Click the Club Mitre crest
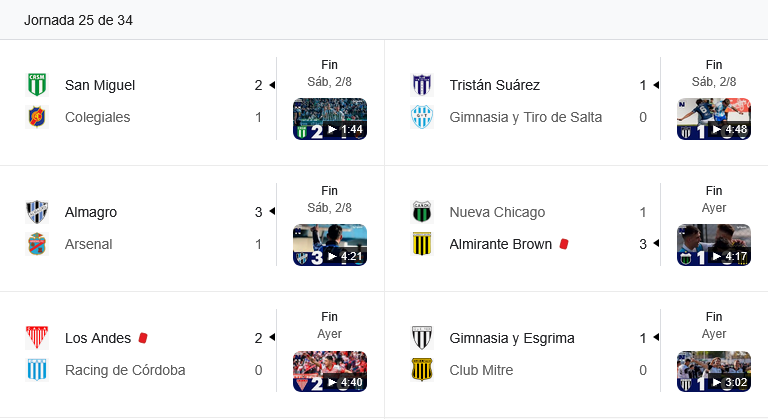Image resolution: width=768 pixels, height=419 pixels. [422, 370]
